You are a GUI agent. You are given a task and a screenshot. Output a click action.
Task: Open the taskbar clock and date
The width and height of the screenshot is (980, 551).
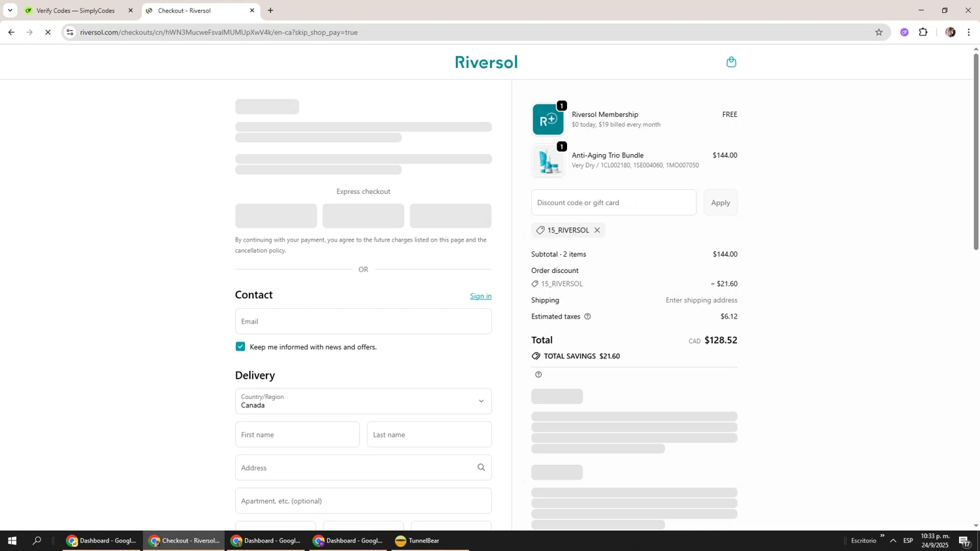935,541
